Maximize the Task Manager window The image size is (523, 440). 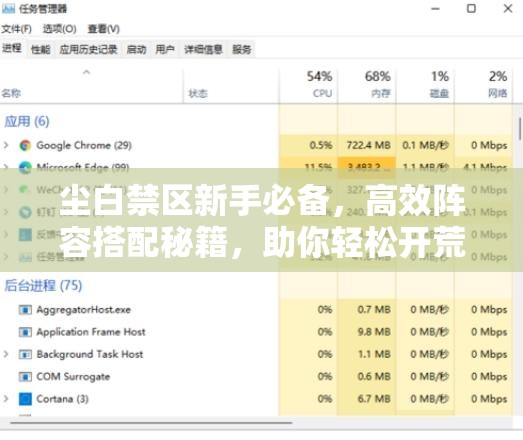(x=471, y=8)
